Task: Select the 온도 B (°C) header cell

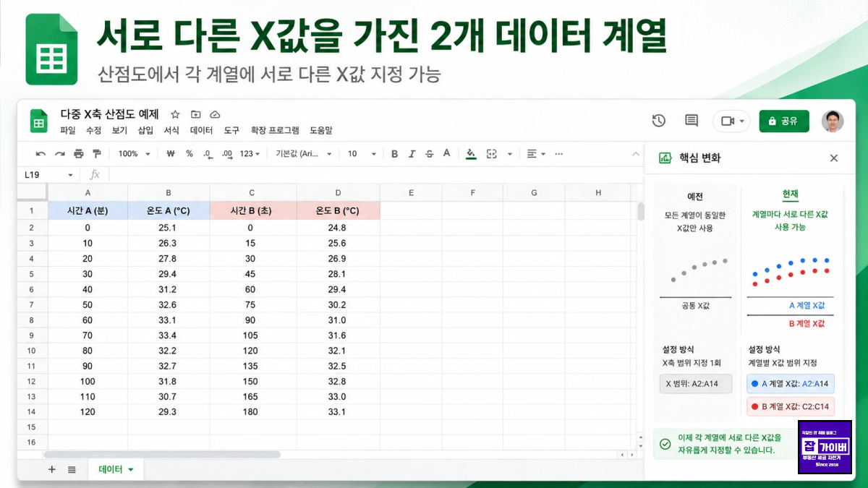Action: (338, 211)
